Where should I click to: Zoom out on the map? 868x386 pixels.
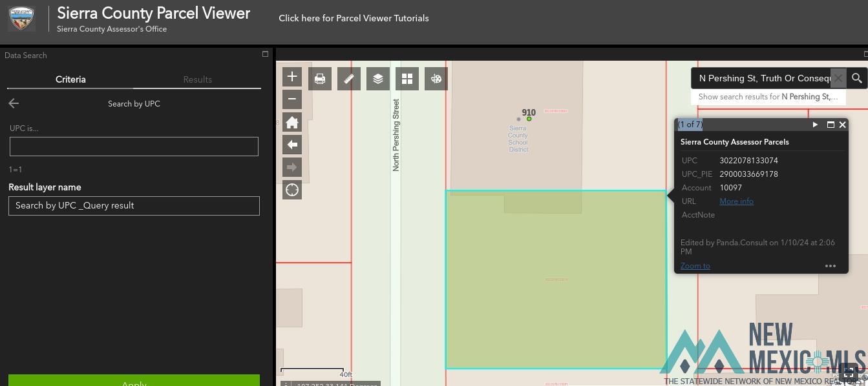[x=292, y=99]
